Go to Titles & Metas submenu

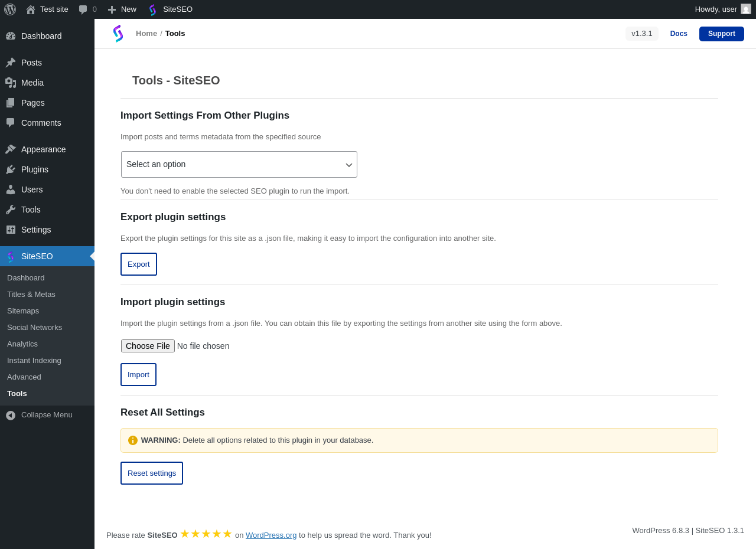pos(31,295)
